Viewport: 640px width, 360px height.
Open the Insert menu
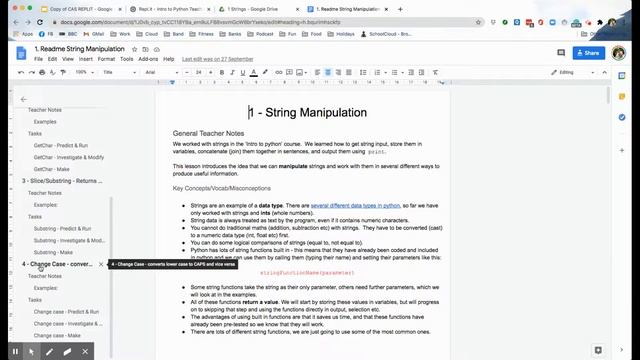click(x=86, y=59)
